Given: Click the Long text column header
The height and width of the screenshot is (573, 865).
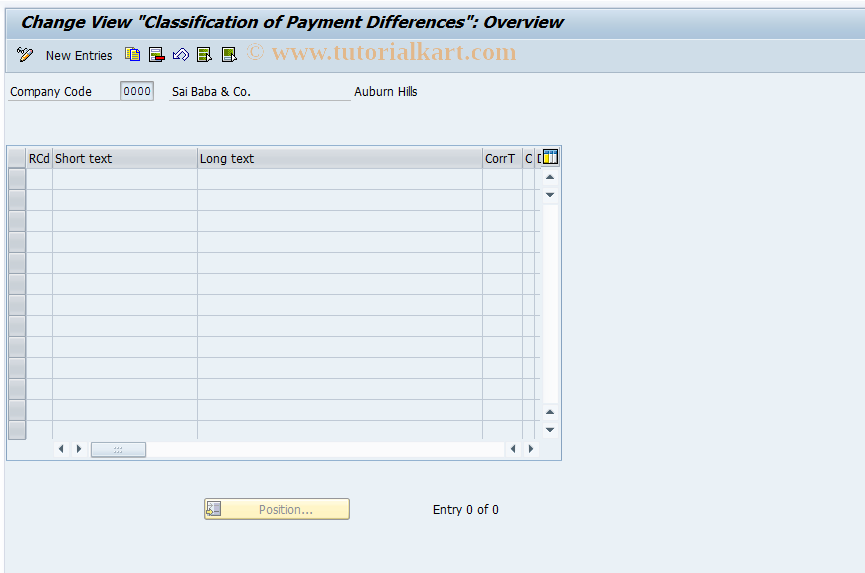Looking at the screenshot, I should click(x=339, y=158).
